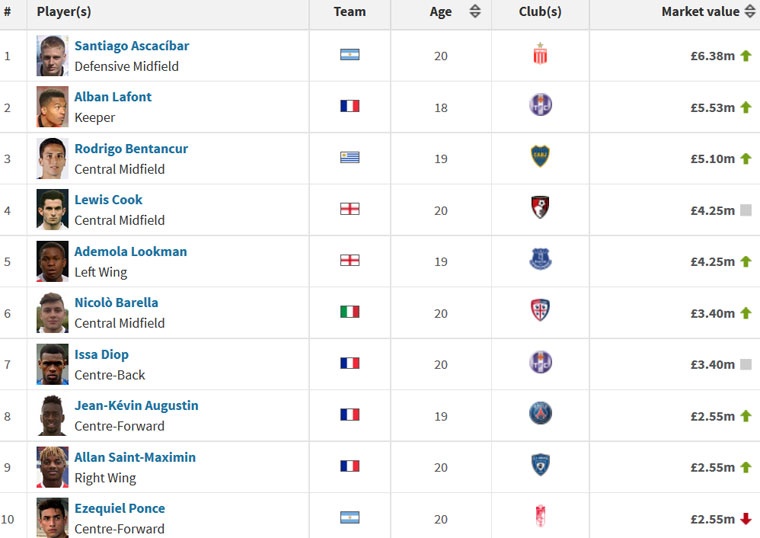Click the Paris Saint-Germain club crest

pyautogui.click(x=540, y=414)
